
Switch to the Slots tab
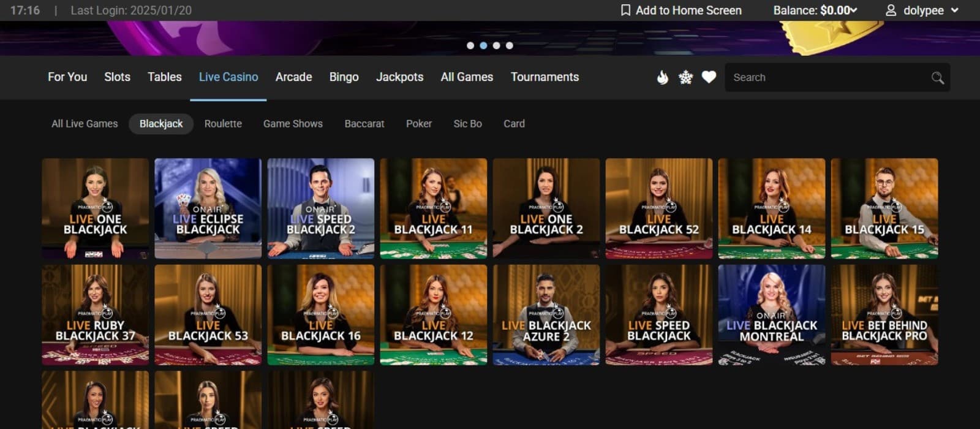pyautogui.click(x=117, y=77)
